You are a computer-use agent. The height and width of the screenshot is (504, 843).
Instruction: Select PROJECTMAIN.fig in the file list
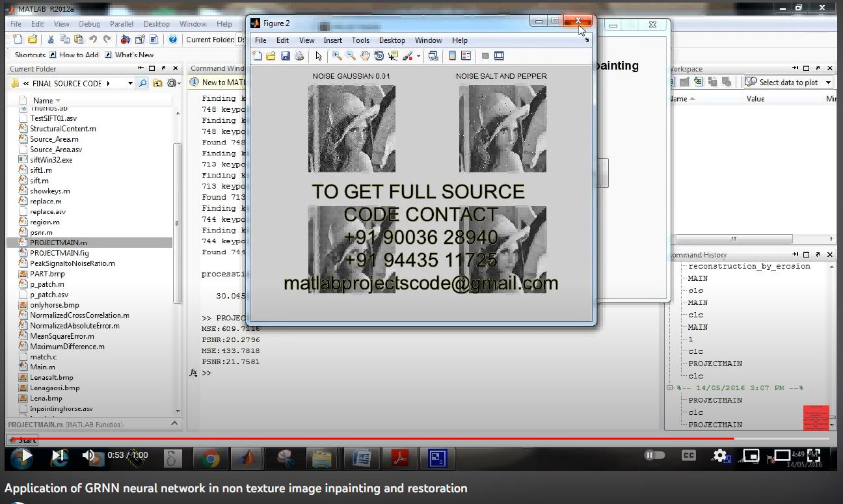pyautogui.click(x=59, y=253)
